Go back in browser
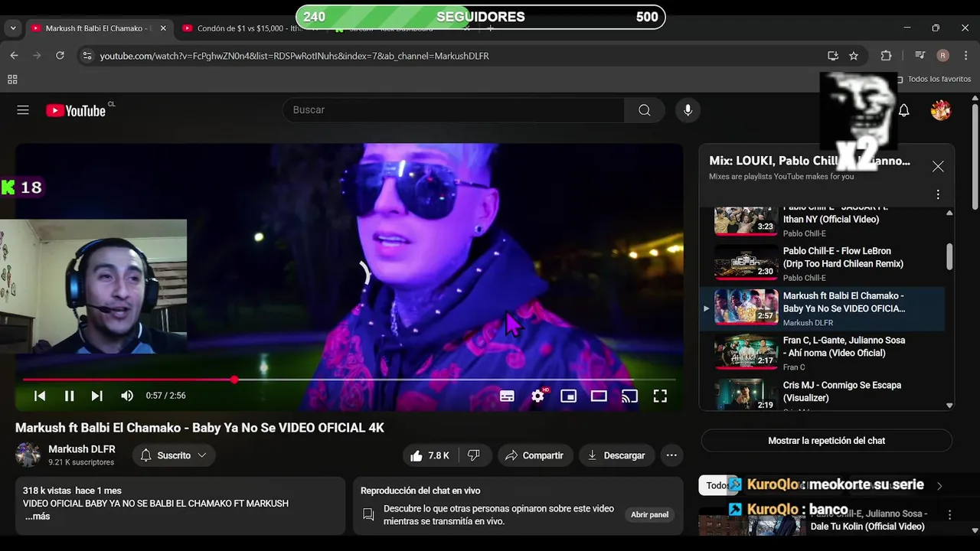The width and height of the screenshot is (980, 551). coord(14,56)
